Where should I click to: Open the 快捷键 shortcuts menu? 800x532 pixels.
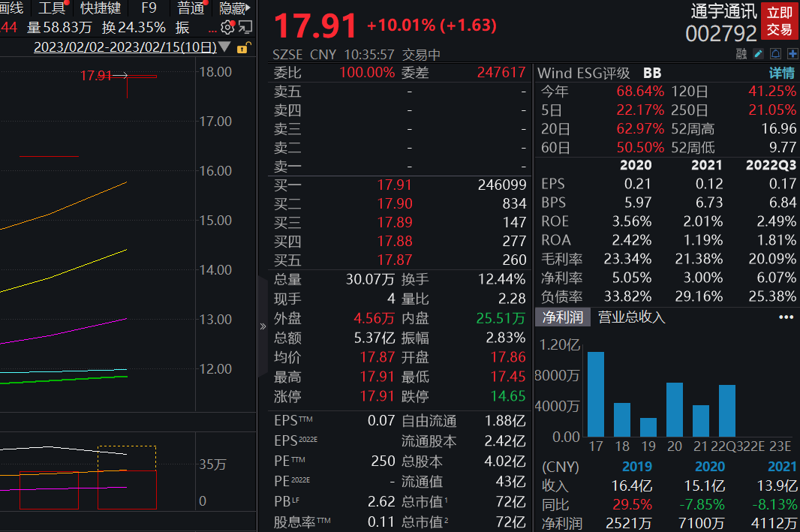(101, 8)
